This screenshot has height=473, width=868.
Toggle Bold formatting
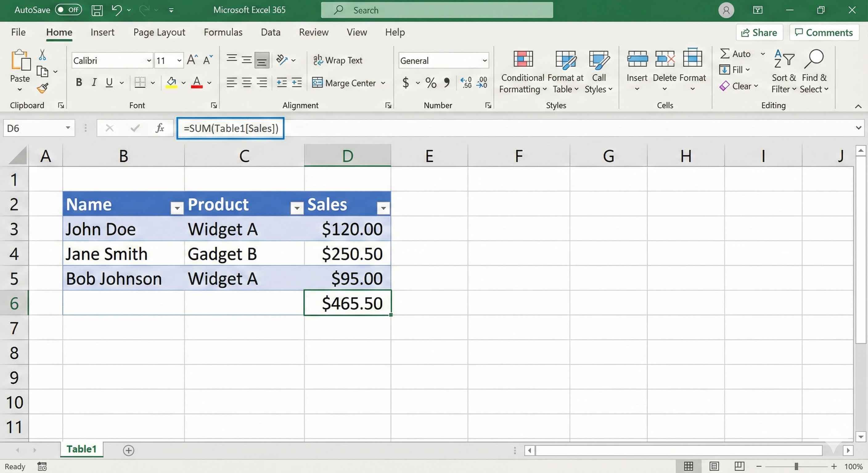[x=79, y=83]
